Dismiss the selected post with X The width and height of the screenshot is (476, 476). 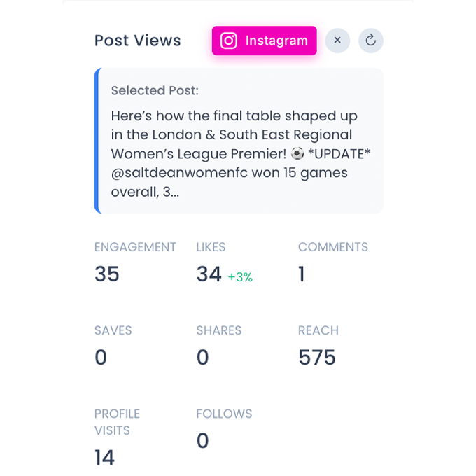[x=337, y=41]
